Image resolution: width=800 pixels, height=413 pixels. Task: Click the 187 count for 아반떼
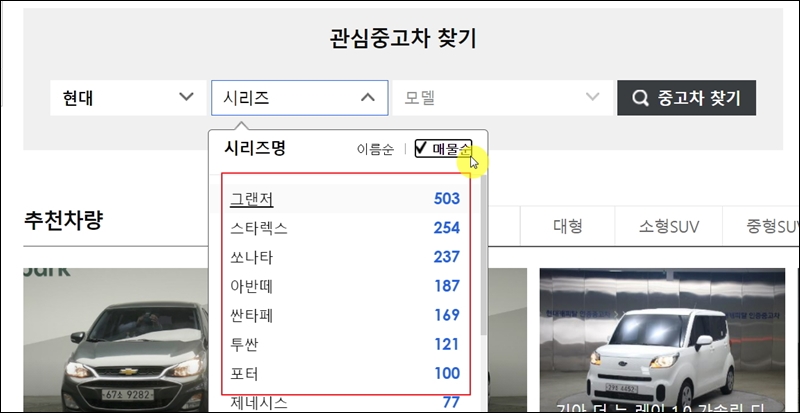tap(447, 286)
